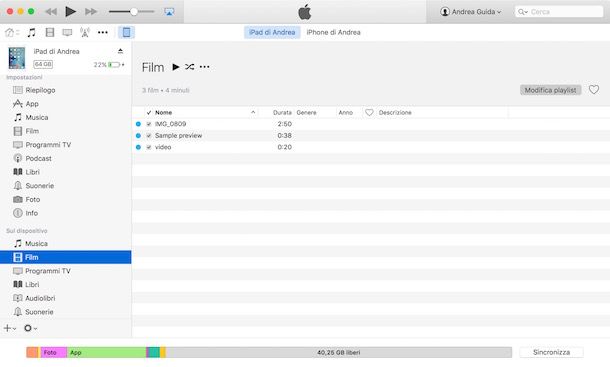This screenshot has height=367, width=610.
Task: Sort by Descrizione column header
Action: (x=395, y=112)
